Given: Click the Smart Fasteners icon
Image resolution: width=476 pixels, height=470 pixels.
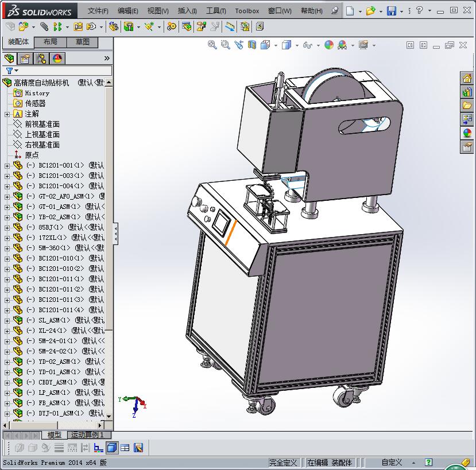Looking at the screenshot, I should coord(78,27).
